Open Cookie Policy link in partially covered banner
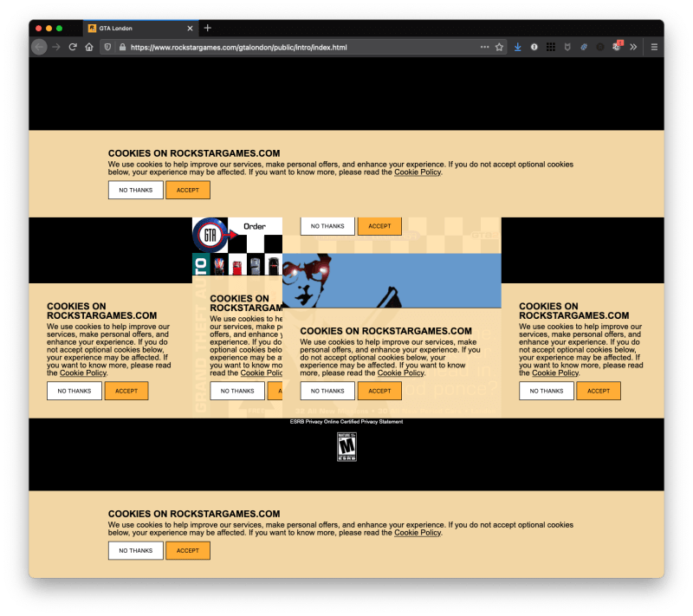Screen dimensions: 693x616 pyautogui.click(x=262, y=373)
